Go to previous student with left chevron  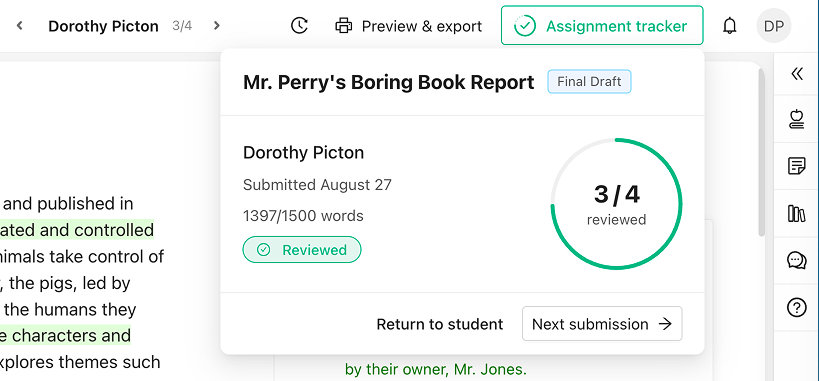[x=19, y=26]
